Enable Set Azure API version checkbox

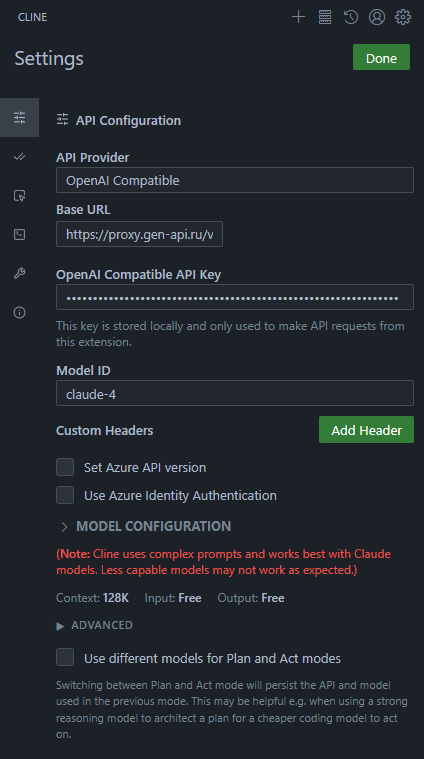(65, 468)
